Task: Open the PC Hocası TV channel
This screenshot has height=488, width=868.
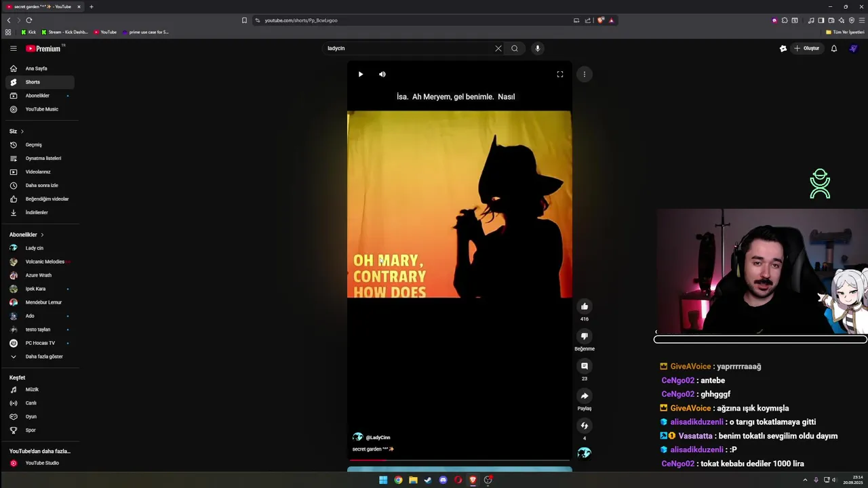Action: [x=39, y=343]
